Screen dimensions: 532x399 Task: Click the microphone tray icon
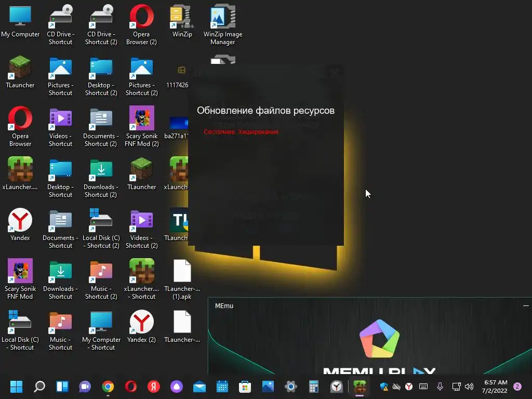pyautogui.click(x=440, y=387)
